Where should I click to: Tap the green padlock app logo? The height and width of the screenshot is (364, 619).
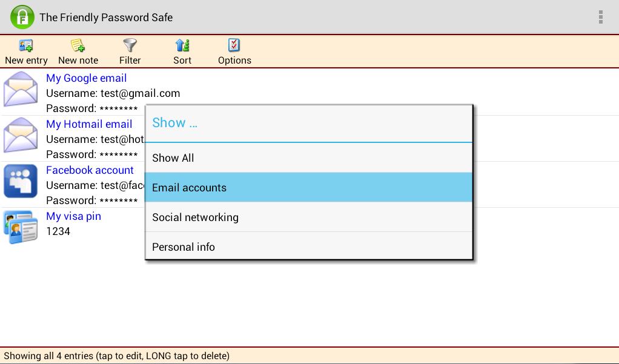[x=22, y=17]
